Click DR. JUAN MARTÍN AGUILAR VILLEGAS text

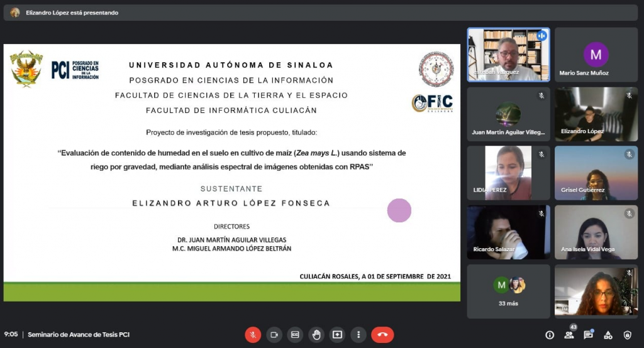click(x=231, y=240)
